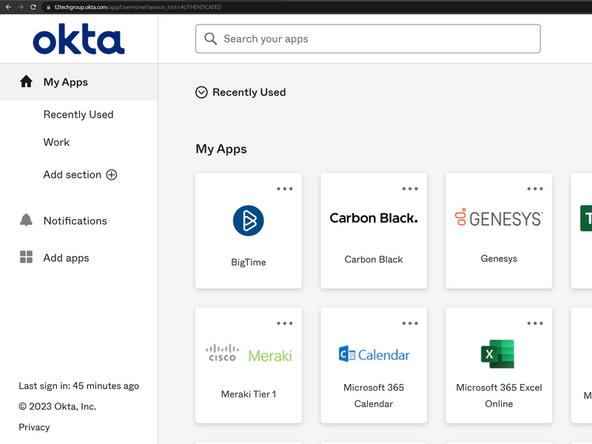The image size is (592, 444).
Task: Click browser forward arrow
Action: (21, 7)
